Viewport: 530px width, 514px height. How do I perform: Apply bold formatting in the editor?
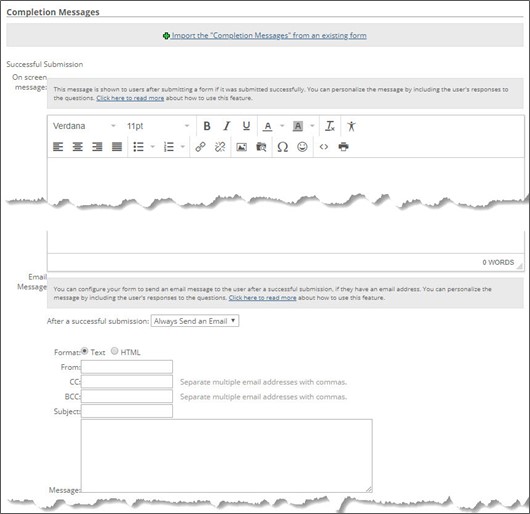coord(207,126)
